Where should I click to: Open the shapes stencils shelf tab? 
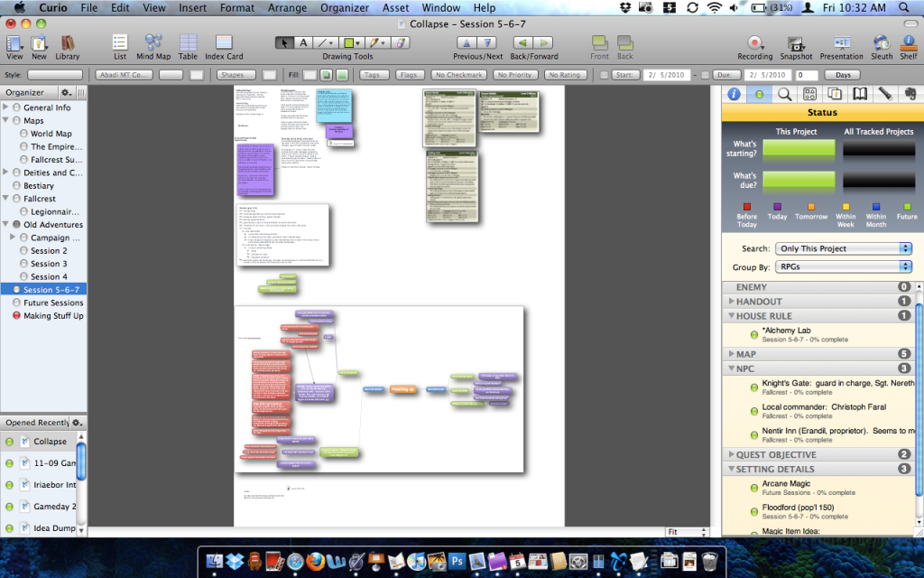pyautogui.click(x=809, y=94)
